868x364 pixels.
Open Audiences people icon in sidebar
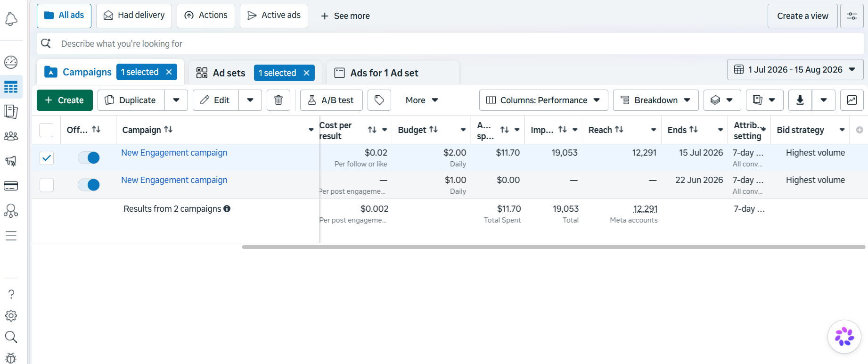click(11, 136)
